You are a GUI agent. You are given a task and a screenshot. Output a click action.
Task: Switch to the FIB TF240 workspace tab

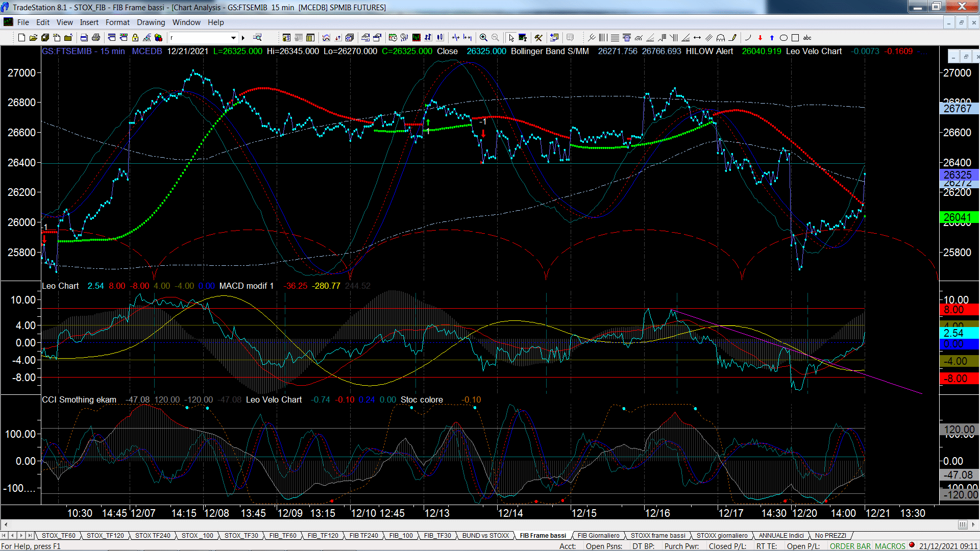coord(364,536)
